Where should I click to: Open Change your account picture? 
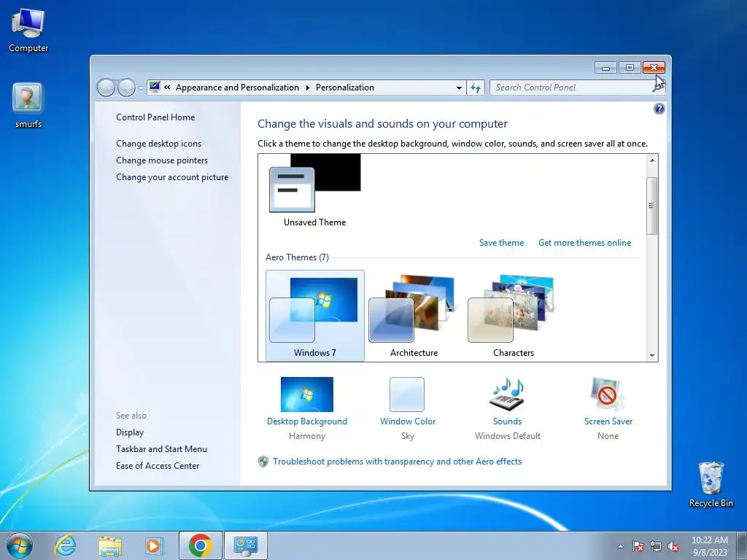coord(172,176)
